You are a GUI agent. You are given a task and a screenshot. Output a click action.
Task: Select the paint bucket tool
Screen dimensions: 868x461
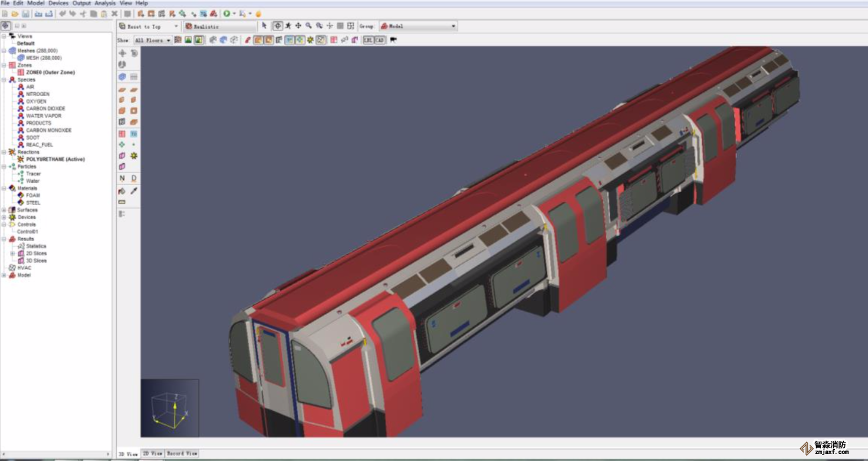pos(122,191)
